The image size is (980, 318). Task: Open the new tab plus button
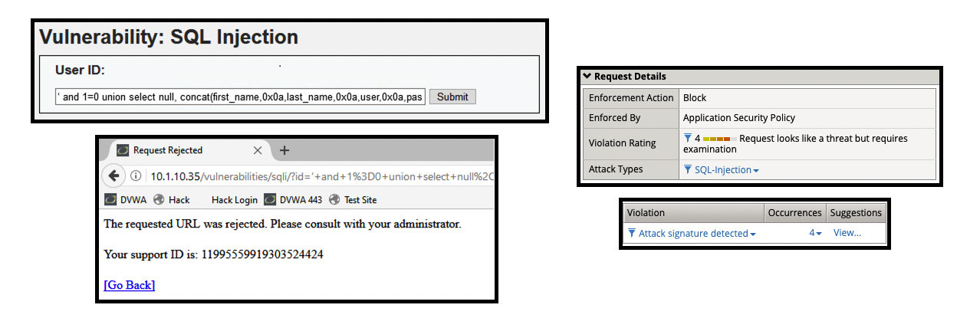(284, 150)
